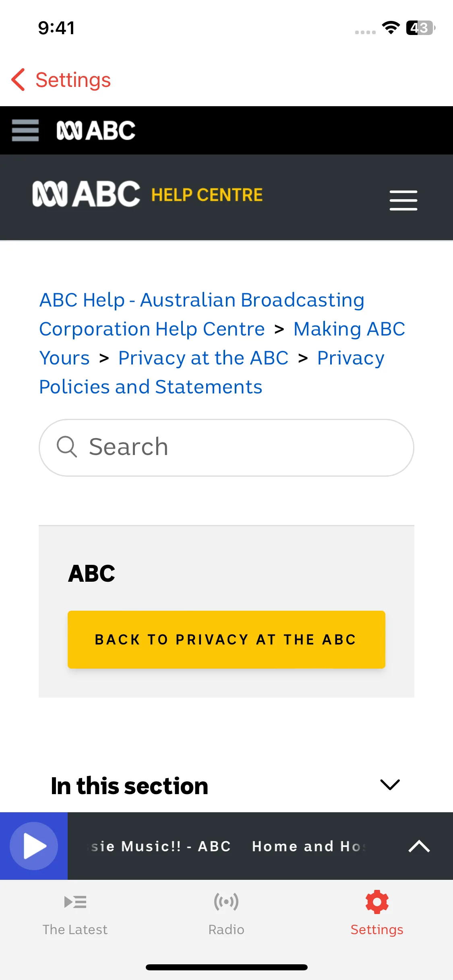Viewport: 453px width, 980px height.
Task: Click Back to Privacy at the ABC button
Action: point(226,640)
